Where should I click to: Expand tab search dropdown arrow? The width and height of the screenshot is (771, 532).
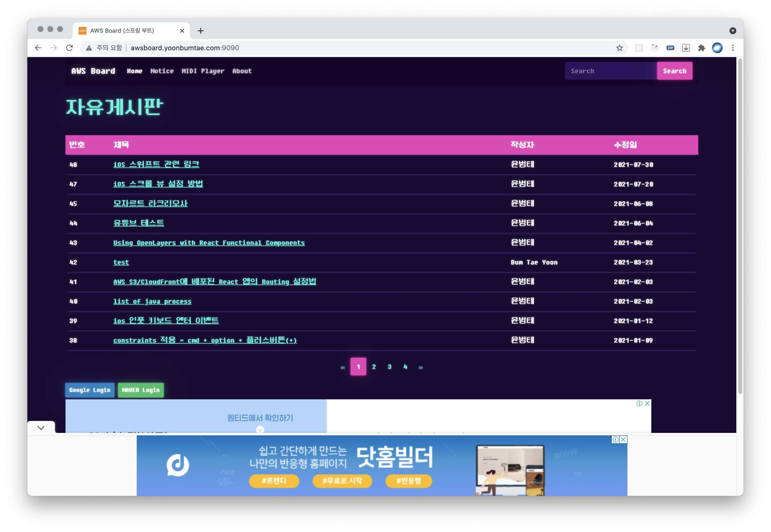733,31
